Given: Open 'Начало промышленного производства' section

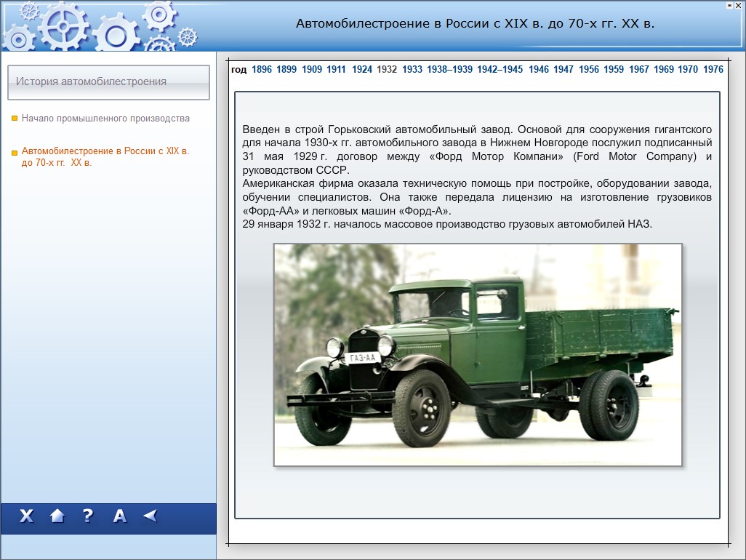Looking at the screenshot, I should [105, 119].
